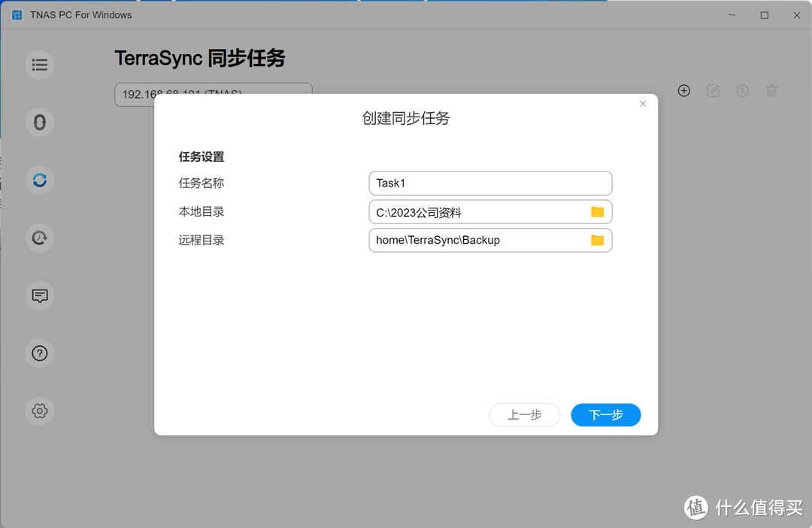Open the task list sidebar icon
The width and height of the screenshot is (812, 528).
(x=40, y=65)
